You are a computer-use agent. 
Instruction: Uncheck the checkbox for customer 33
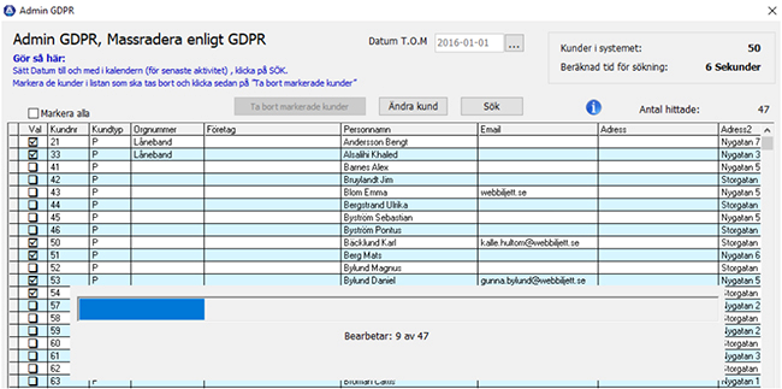32,155
